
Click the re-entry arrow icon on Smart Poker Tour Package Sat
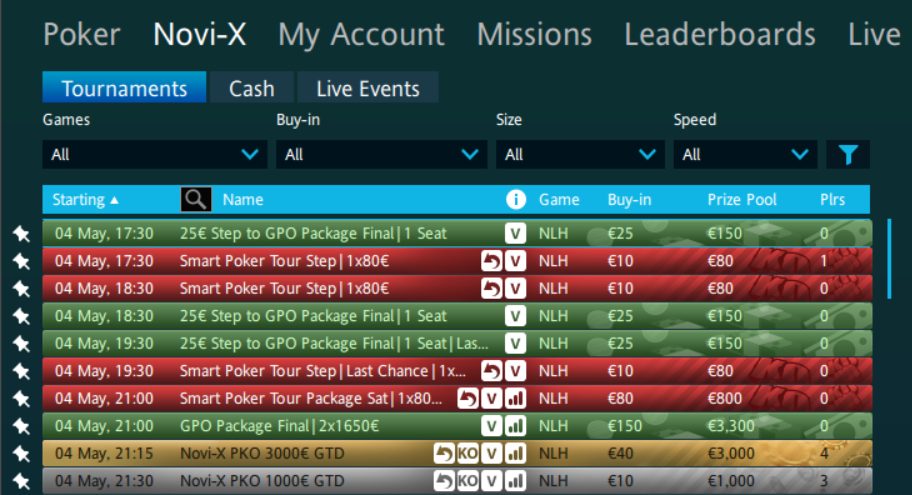point(468,398)
